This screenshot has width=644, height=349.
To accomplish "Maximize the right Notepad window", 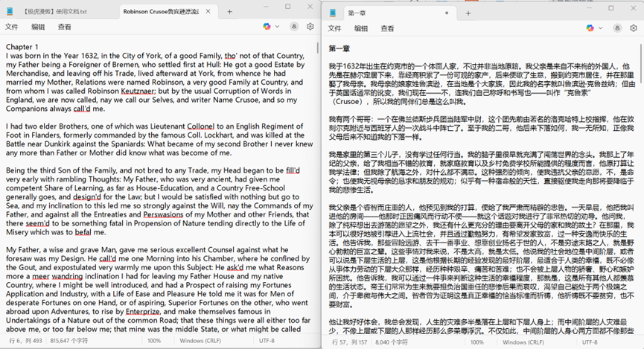I will (611, 8).
